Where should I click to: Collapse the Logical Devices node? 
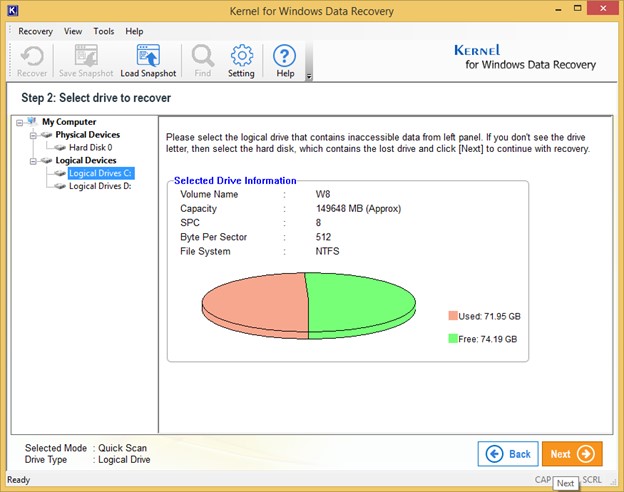tap(33, 161)
